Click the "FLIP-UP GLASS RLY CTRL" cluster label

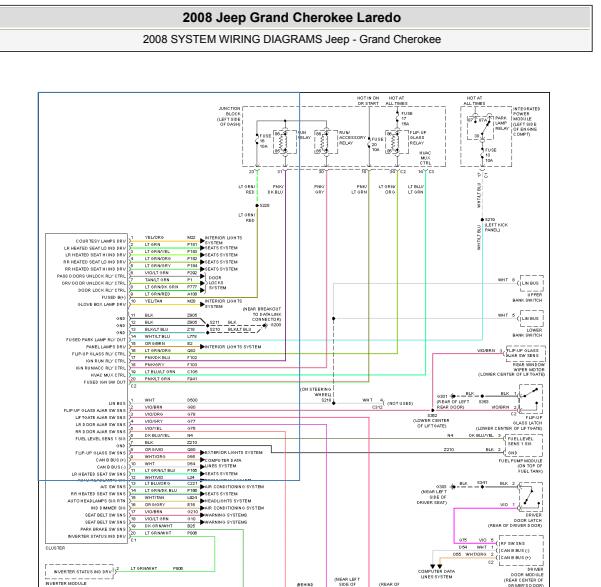(99, 354)
